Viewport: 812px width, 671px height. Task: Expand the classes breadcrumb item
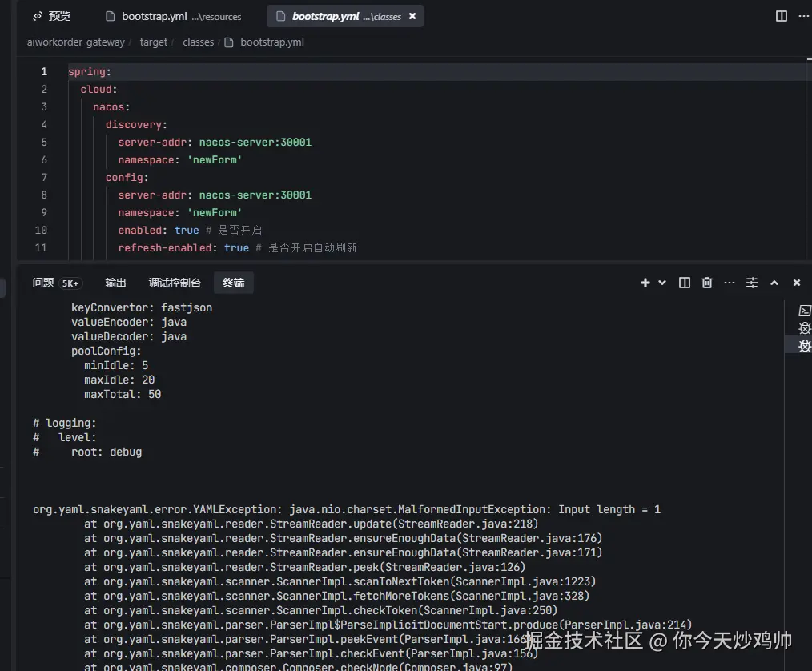point(198,42)
